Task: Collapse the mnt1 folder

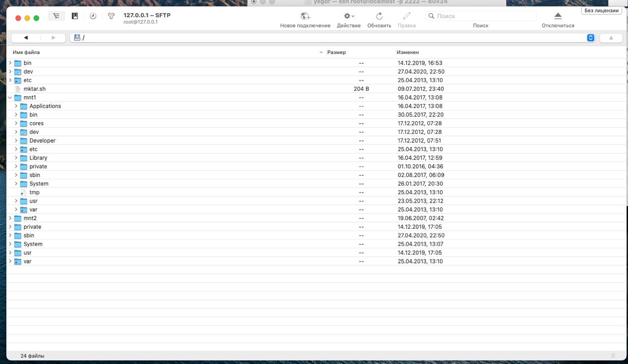Action: (10, 98)
